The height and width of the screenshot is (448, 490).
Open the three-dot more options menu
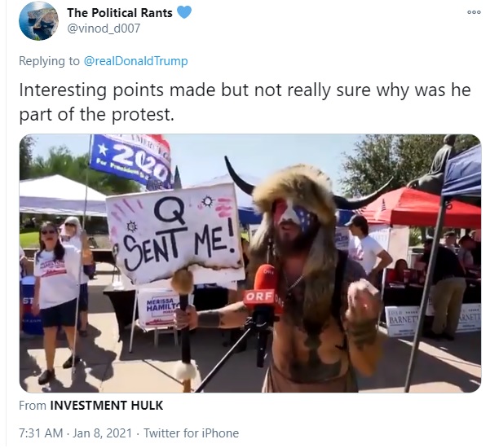click(474, 12)
